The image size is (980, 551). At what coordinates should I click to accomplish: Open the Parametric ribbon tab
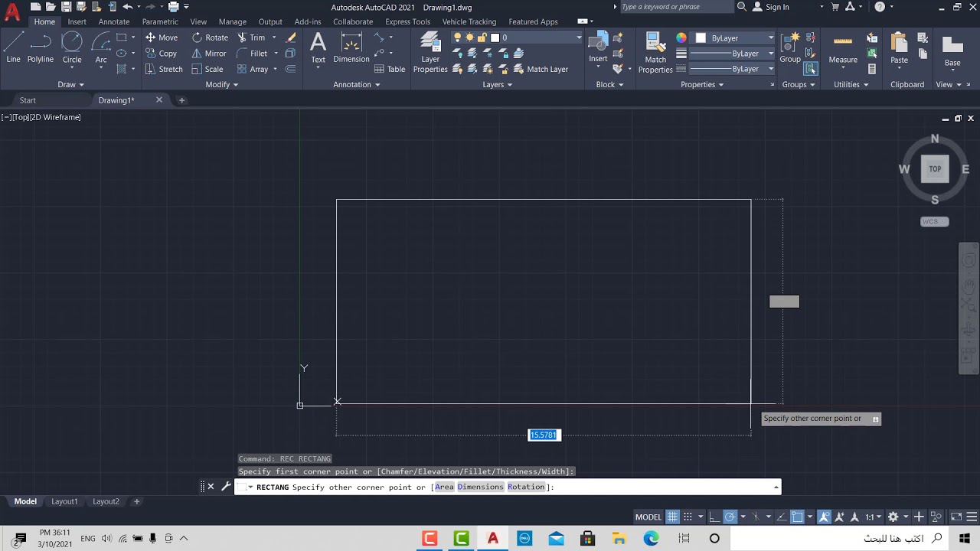pyautogui.click(x=160, y=21)
